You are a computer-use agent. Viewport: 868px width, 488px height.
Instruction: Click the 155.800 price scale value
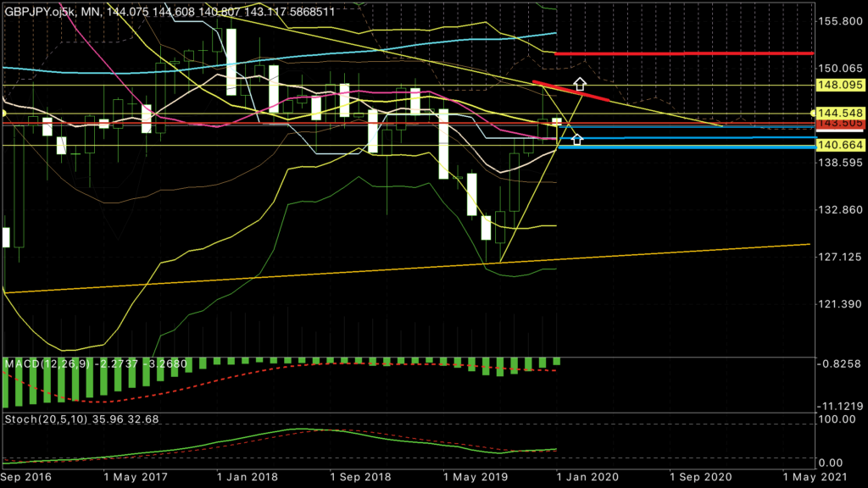click(840, 21)
